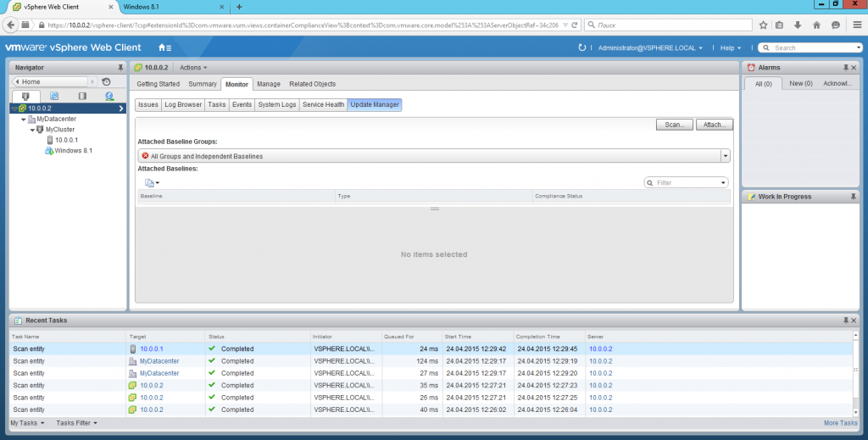
Task: Open the Tasks Filter dropdown
Action: (76, 423)
